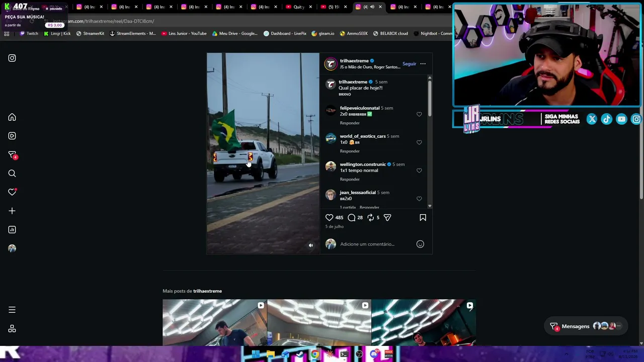
Task: Open felipeveiculosnatal's profile from username
Action: [x=360, y=108]
